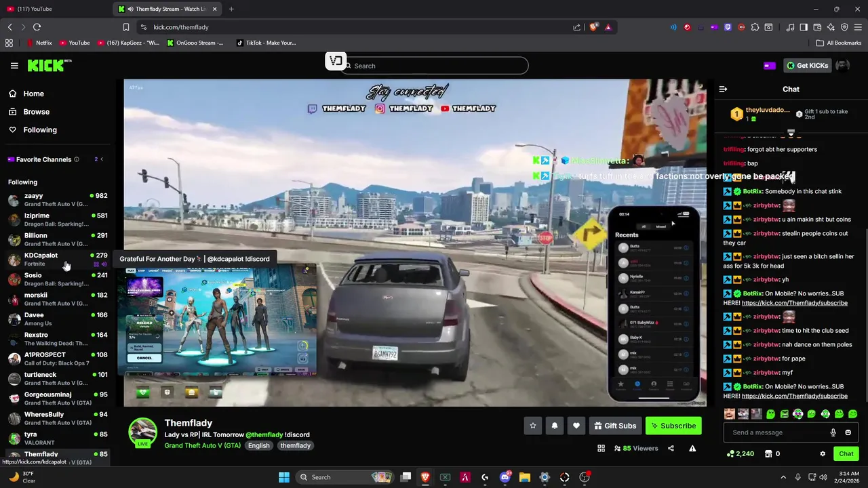
Task: Open the Kick hamburger menu
Action: point(14,66)
